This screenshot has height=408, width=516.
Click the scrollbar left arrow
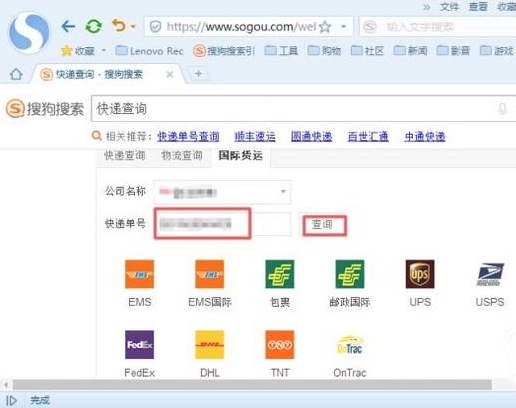tap(6, 385)
